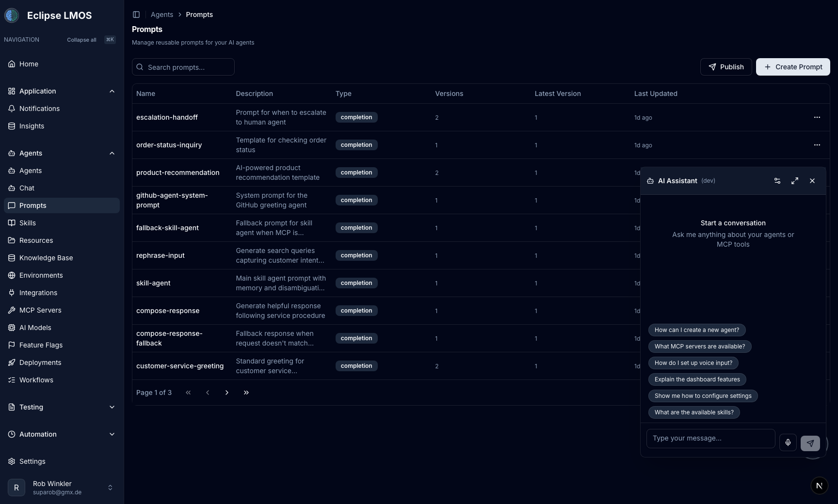Screen dimensions: 838x504
Task: Open the fallback-skill-agent prompt
Action: pos(167,228)
